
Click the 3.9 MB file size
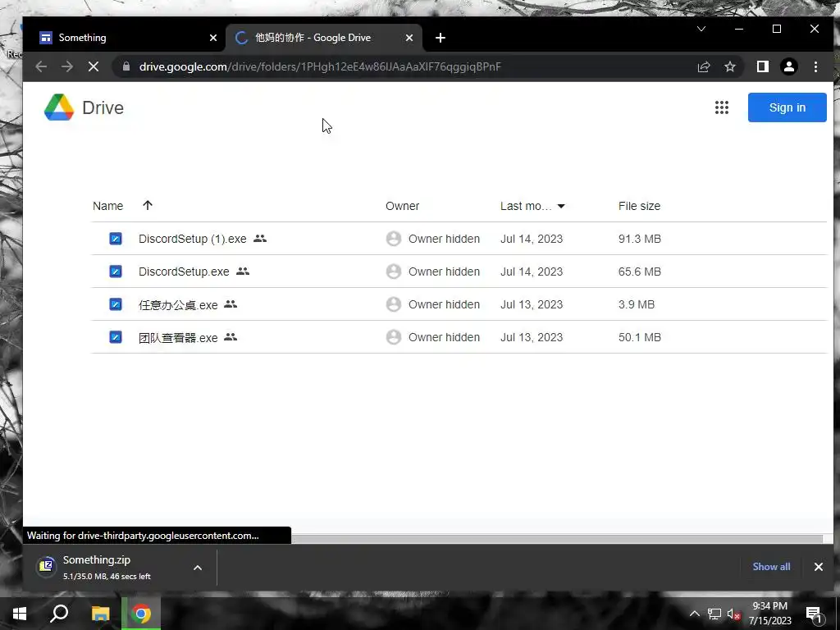(637, 304)
